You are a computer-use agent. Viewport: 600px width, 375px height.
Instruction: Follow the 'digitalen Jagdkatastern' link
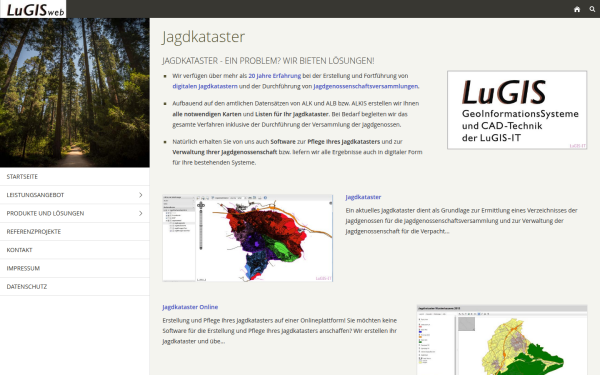[205, 86]
